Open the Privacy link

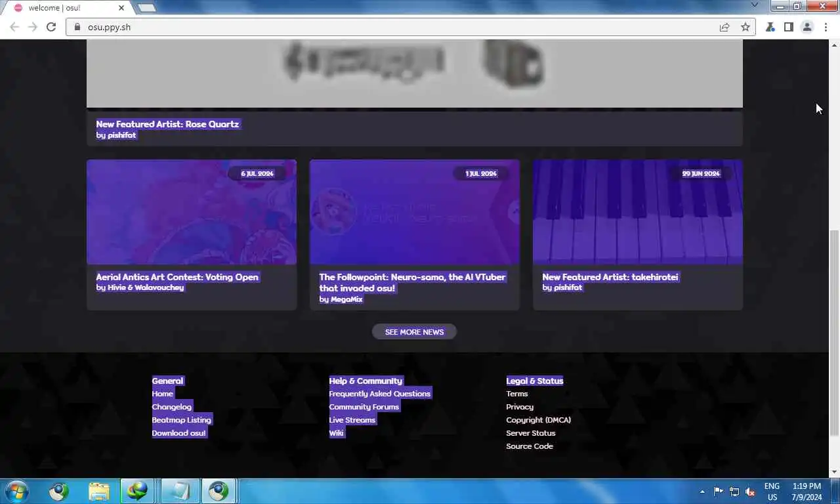[x=520, y=407]
